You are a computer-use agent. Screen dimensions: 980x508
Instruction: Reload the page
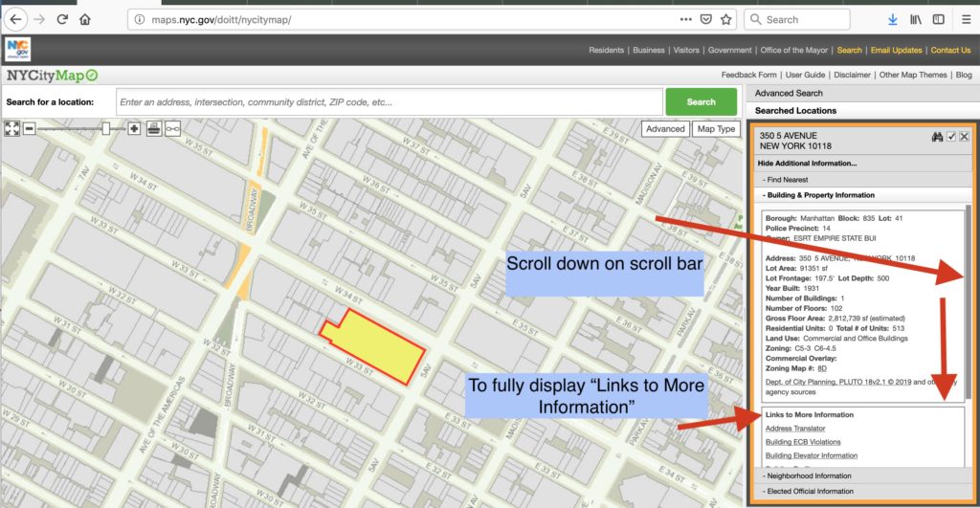tap(62, 19)
